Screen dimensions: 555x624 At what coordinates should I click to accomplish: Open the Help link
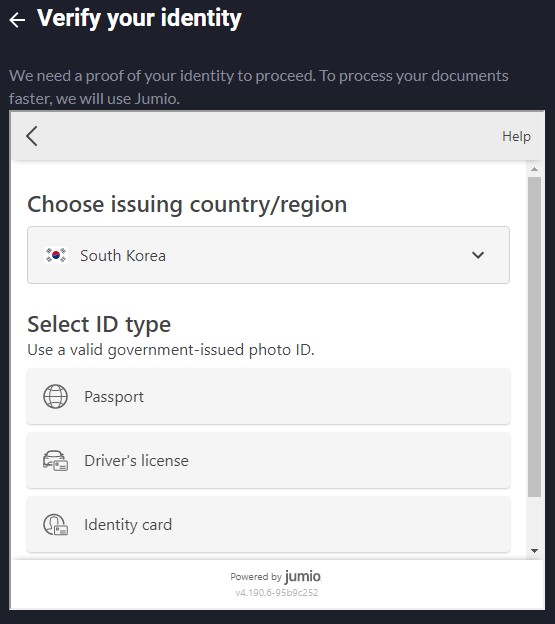[516, 136]
